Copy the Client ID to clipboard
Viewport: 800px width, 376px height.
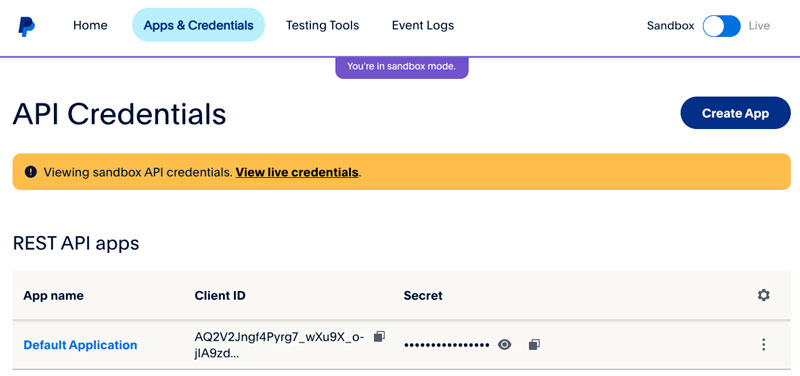(x=379, y=336)
